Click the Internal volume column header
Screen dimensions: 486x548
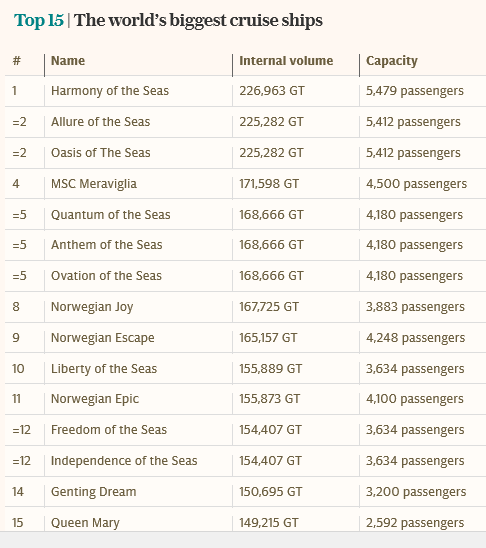286,61
